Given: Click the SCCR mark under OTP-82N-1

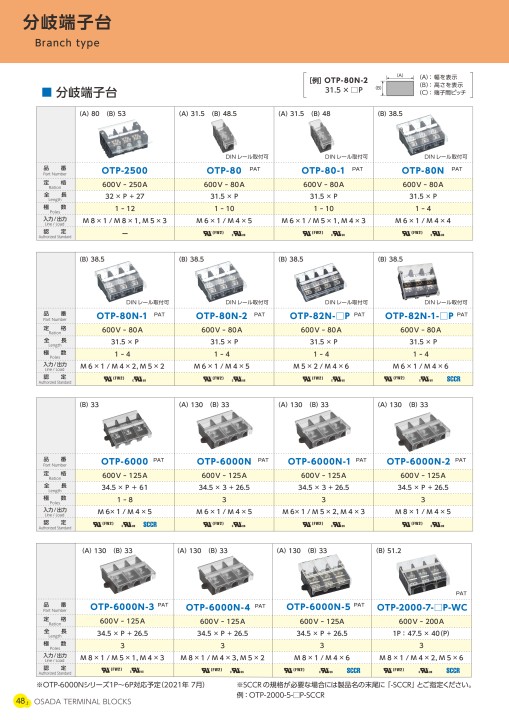Looking at the screenshot, I should click(x=453, y=379).
